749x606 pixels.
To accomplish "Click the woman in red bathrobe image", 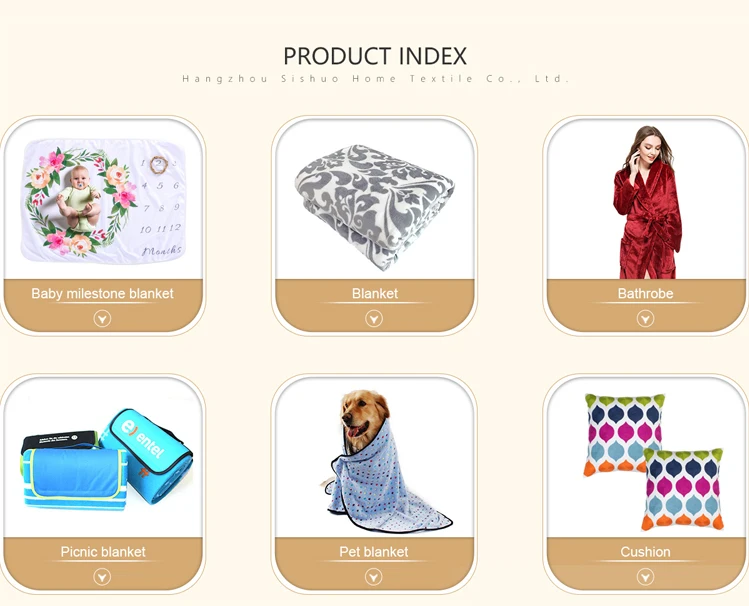I will pos(647,202).
